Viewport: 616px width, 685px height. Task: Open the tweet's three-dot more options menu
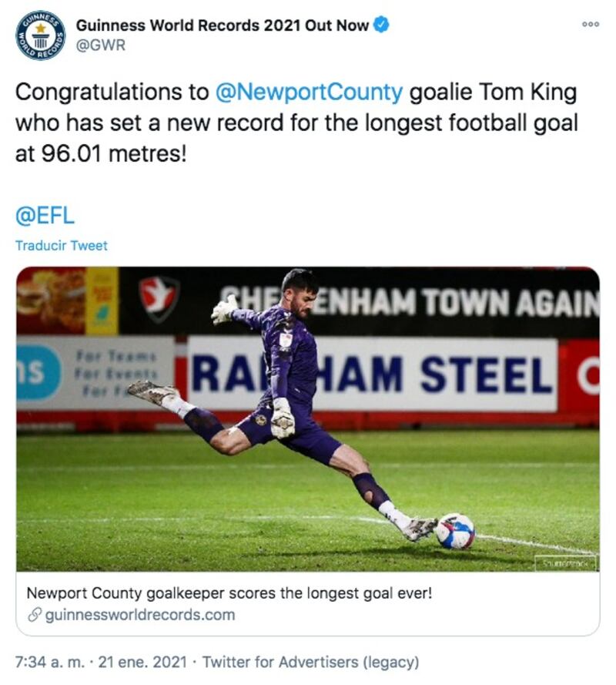590,25
